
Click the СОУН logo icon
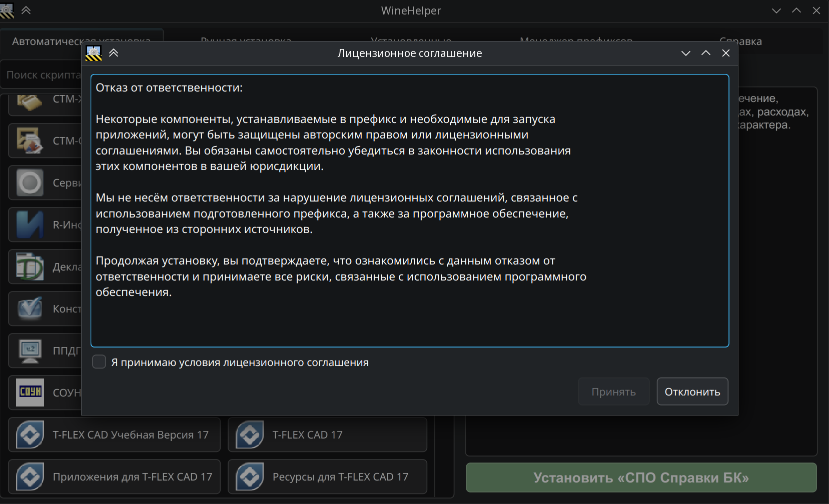tap(30, 392)
